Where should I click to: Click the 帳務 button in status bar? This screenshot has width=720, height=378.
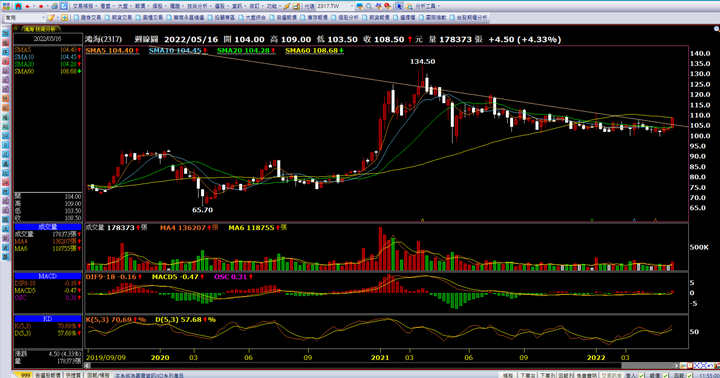(508, 375)
